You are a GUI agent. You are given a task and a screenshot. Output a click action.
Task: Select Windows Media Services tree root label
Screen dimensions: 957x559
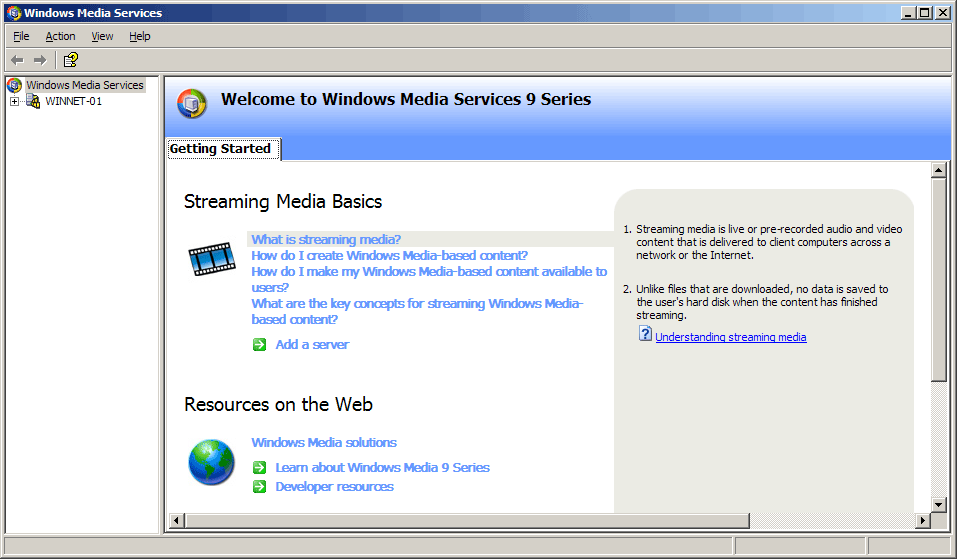[x=85, y=85]
